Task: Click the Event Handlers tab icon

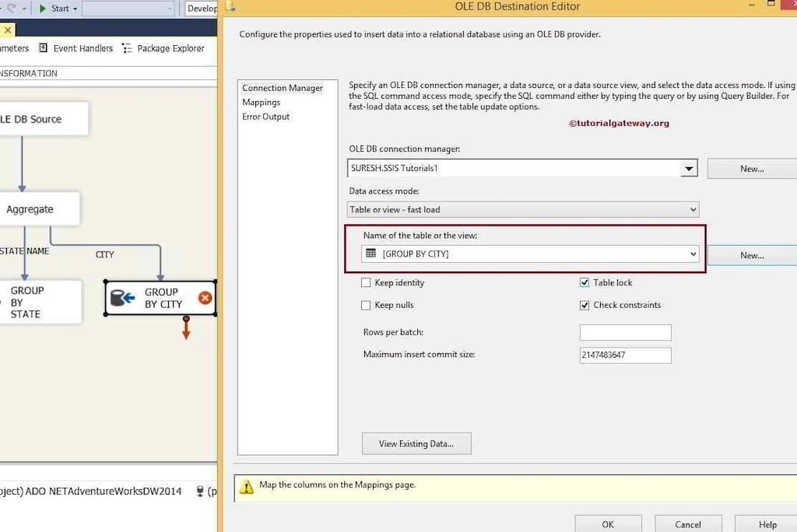Action: [x=44, y=48]
